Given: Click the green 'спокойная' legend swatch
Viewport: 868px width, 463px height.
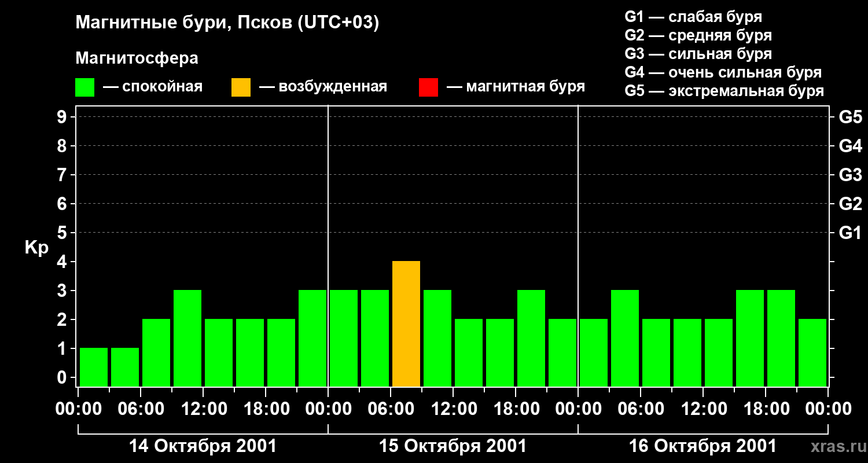Looking at the screenshot, I should 85,87.
